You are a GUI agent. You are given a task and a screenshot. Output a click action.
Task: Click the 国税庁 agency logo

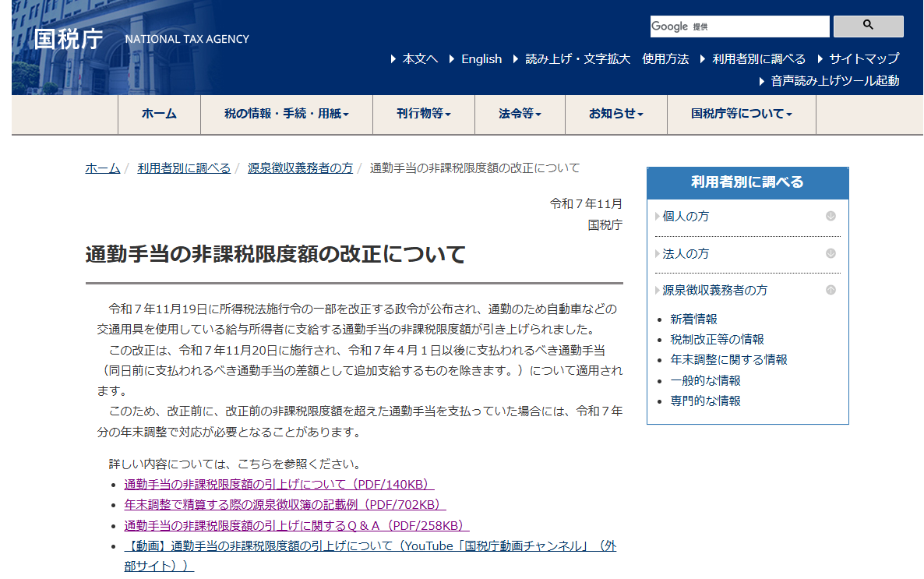(66, 37)
